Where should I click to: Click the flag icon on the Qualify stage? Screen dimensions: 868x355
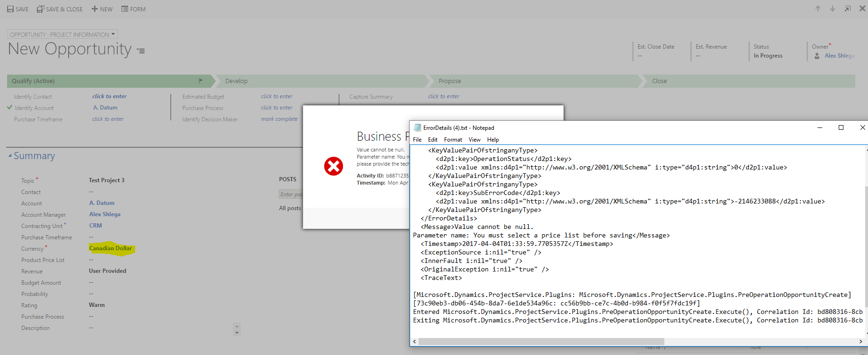(x=201, y=81)
